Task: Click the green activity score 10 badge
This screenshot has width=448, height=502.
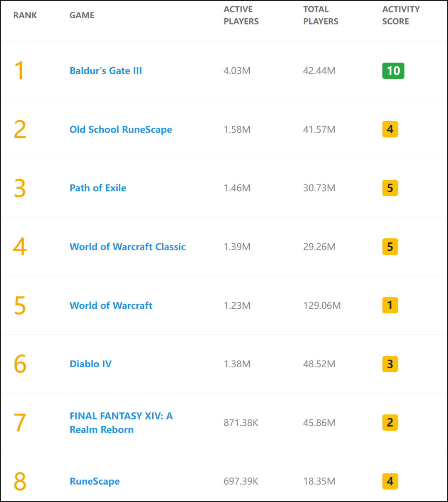Action: click(x=393, y=71)
